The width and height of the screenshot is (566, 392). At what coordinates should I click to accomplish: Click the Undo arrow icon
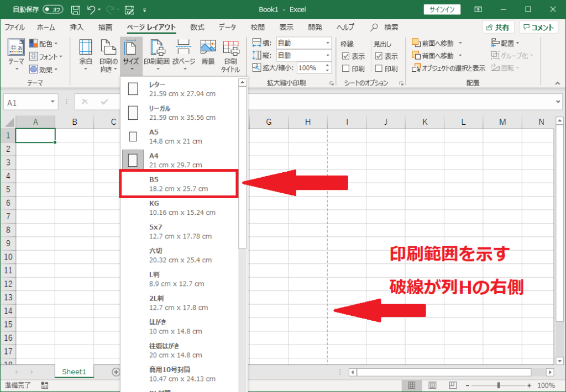(x=91, y=10)
